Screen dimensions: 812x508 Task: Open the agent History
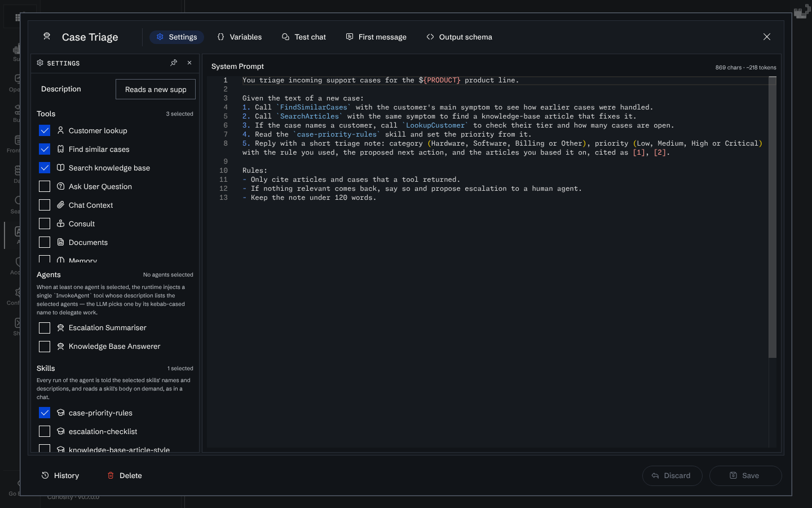[x=60, y=475]
